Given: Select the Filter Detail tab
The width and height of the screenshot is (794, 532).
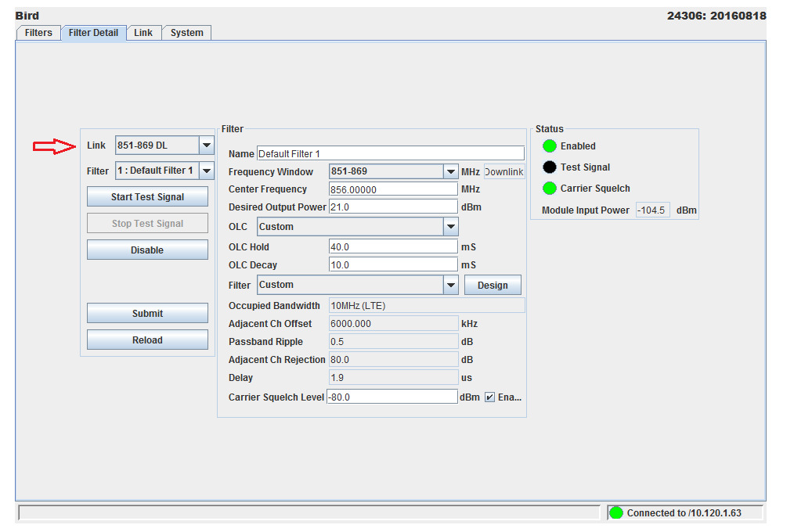Looking at the screenshot, I should (x=93, y=33).
